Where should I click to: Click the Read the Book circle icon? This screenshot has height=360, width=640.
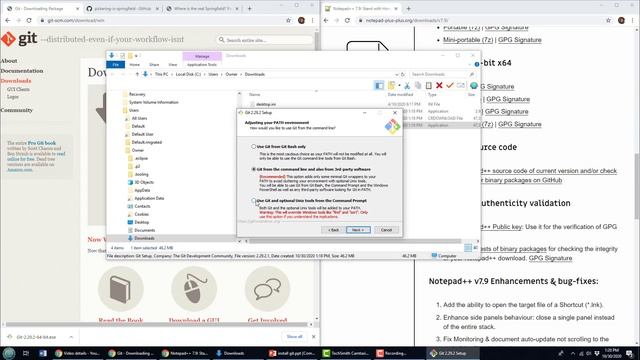pyautogui.click(x=121, y=289)
